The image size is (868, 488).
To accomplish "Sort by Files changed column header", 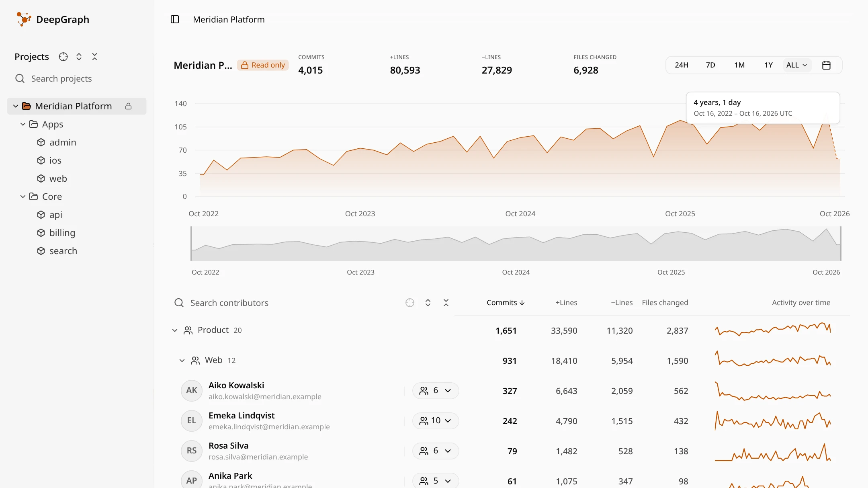I will click(x=665, y=303).
